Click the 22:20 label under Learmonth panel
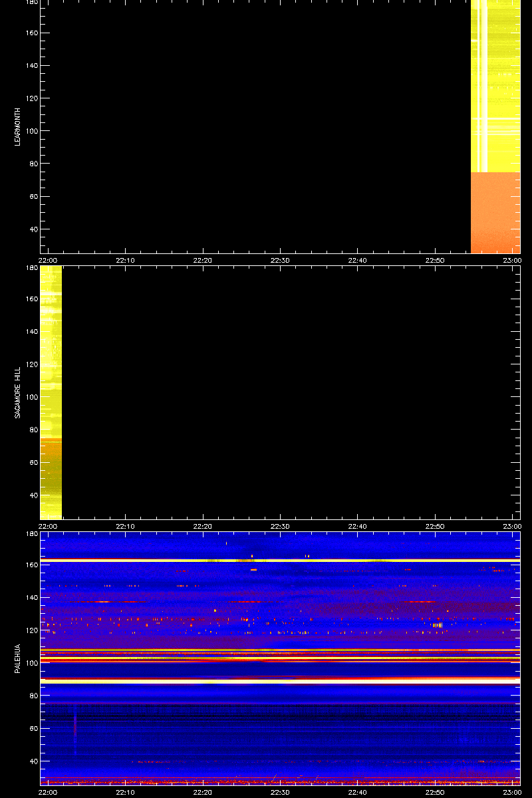Viewport: 532px width, 798px height. [x=203, y=261]
